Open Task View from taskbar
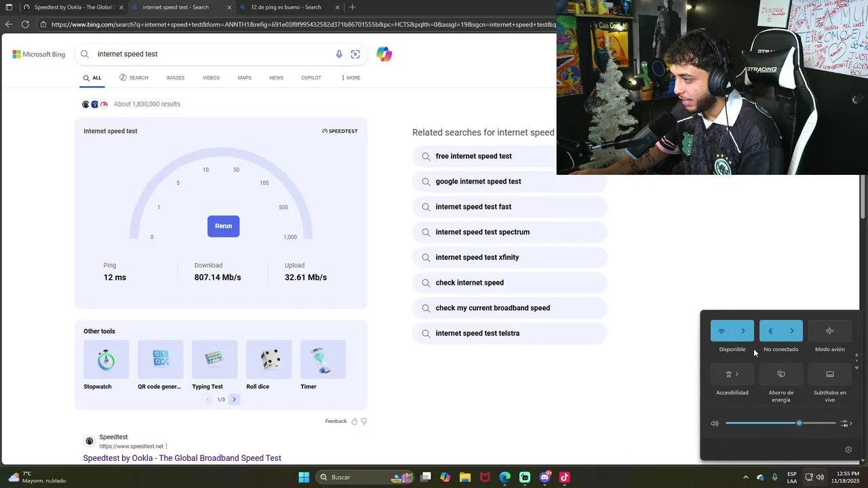 [425, 477]
